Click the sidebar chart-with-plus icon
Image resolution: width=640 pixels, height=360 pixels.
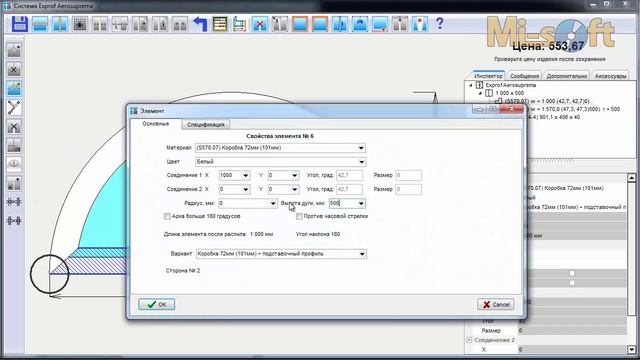click(14, 183)
